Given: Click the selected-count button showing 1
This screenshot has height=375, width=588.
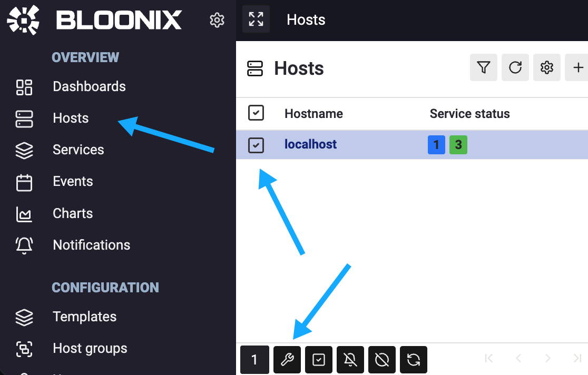Looking at the screenshot, I should (254, 360).
